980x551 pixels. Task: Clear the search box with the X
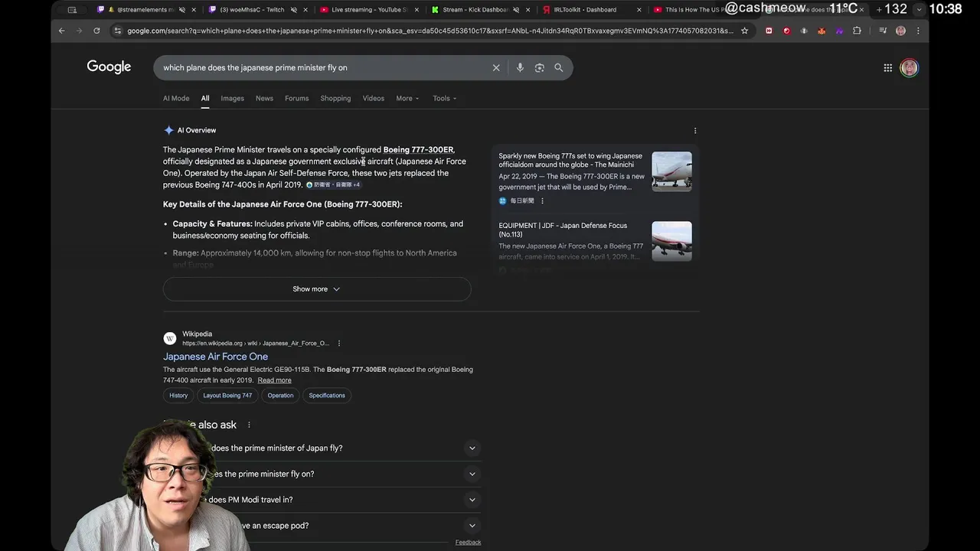[x=496, y=67]
